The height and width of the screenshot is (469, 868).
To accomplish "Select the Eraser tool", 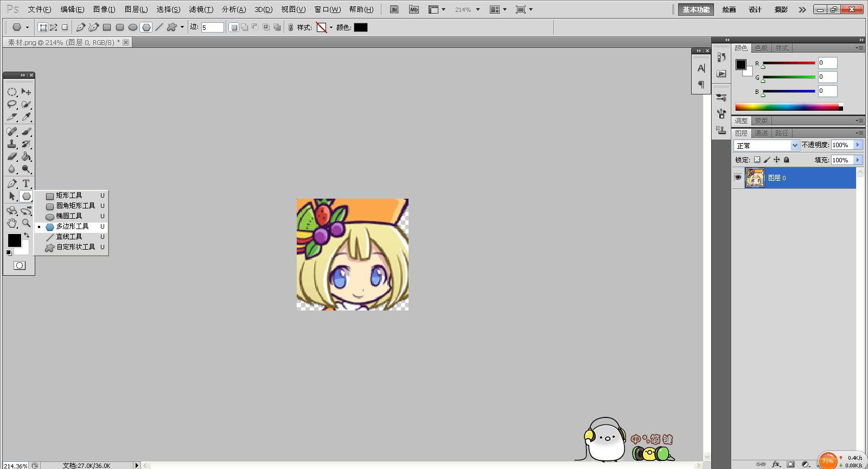I will click(12, 156).
